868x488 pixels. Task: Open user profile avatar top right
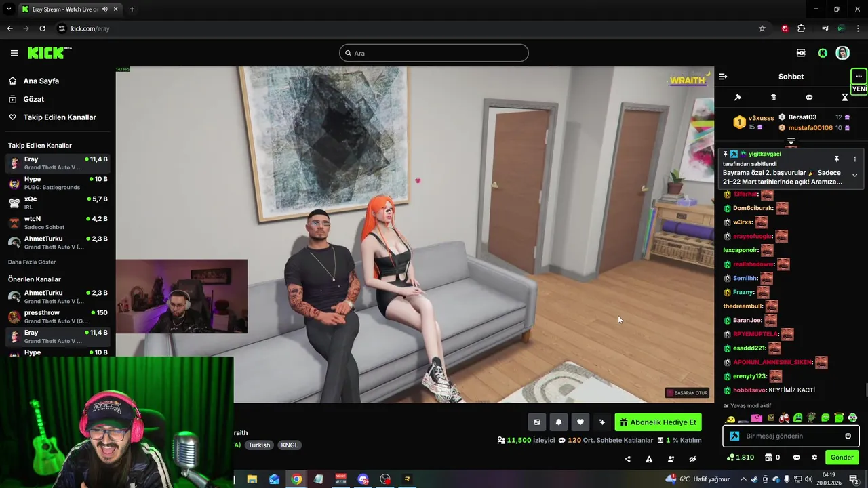tap(842, 53)
